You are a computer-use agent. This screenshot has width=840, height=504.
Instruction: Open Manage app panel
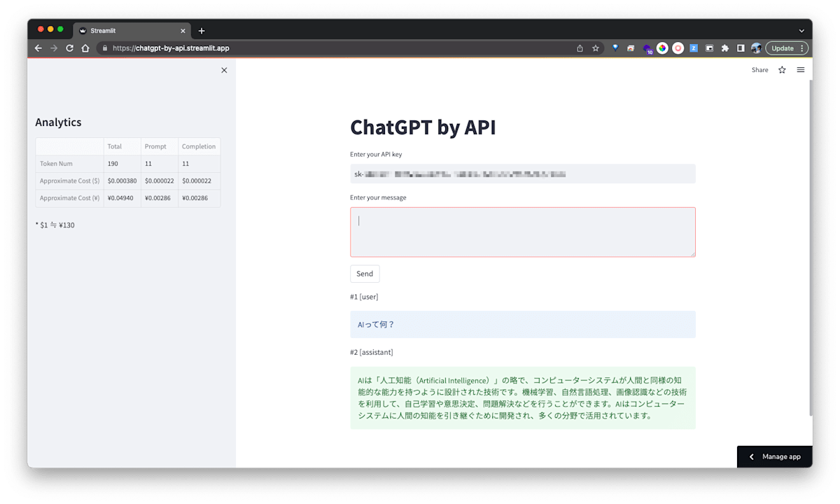(775, 456)
